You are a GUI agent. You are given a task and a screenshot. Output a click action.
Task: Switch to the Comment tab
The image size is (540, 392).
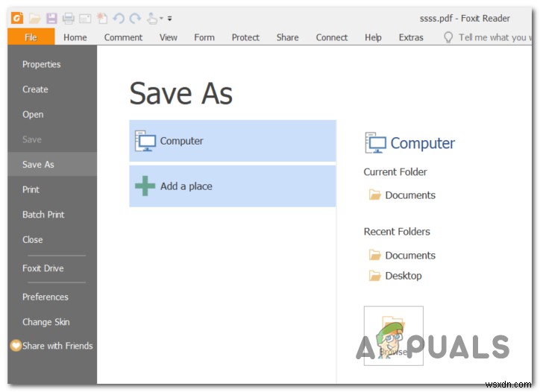point(123,37)
